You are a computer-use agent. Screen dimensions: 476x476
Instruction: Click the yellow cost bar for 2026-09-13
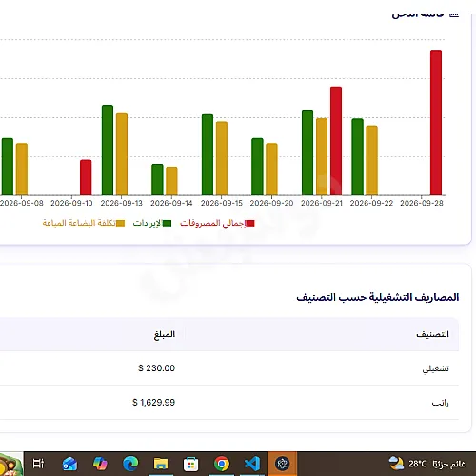pyautogui.click(x=122, y=154)
